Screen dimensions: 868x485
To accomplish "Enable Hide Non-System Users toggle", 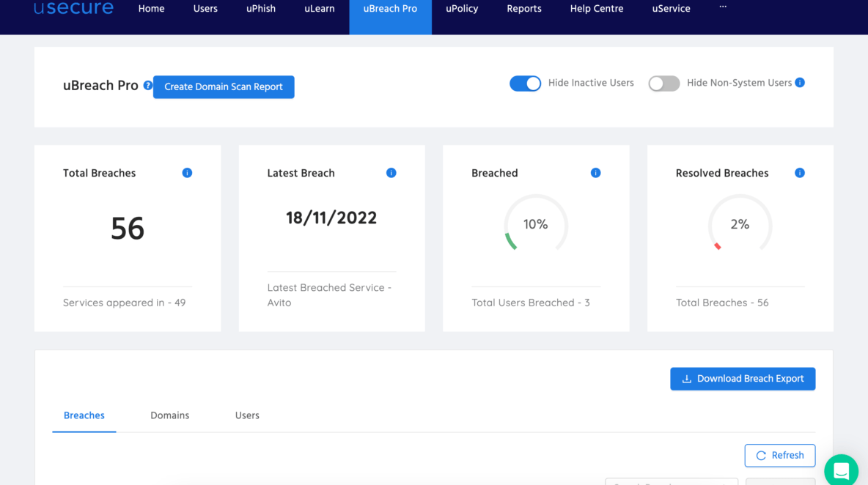I will click(663, 84).
